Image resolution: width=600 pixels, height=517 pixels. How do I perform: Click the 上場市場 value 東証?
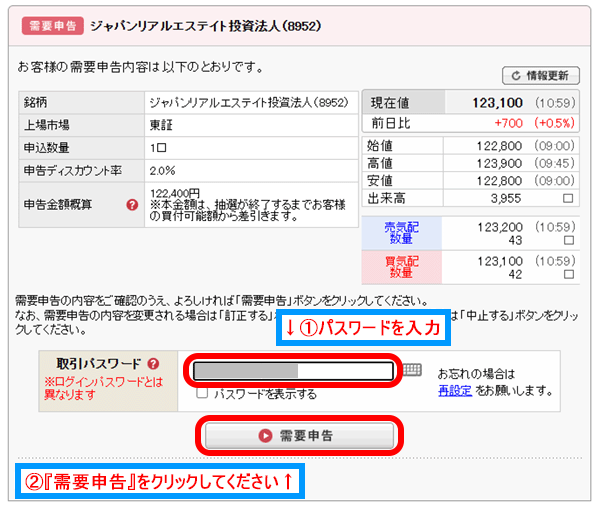coord(161,125)
